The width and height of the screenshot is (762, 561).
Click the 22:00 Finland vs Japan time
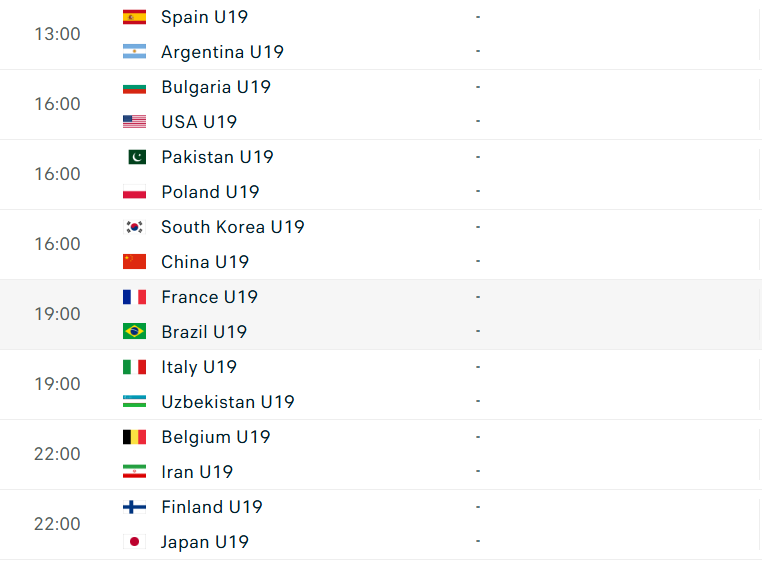(57, 524)
